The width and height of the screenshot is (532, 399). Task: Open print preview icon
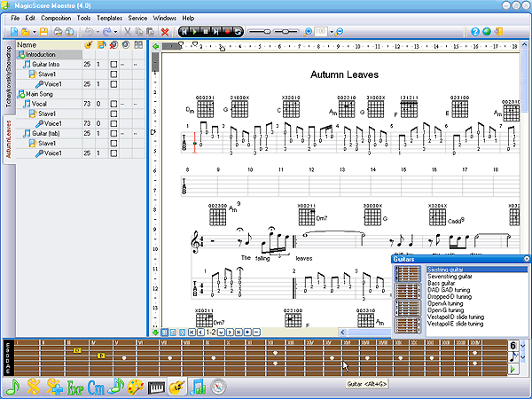click(70, 32)
